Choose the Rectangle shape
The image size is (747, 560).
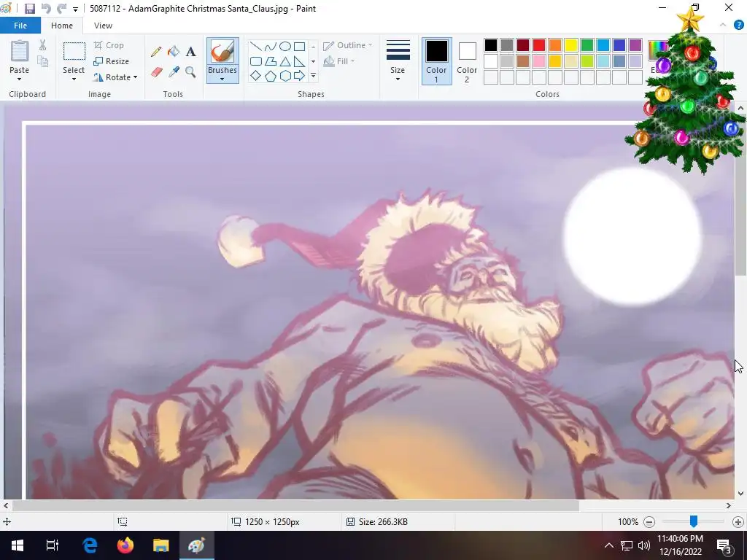(300, 47)
